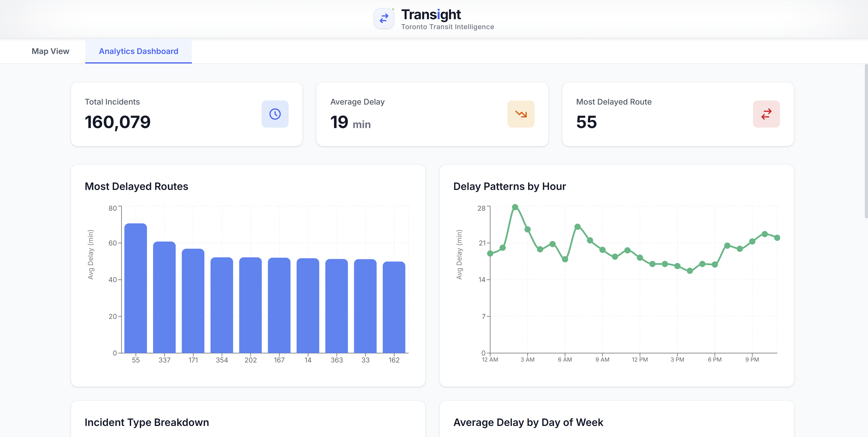Click the orange trending-down icon in Average Delay
Viewport: 868px width, 437px height.
521,114
